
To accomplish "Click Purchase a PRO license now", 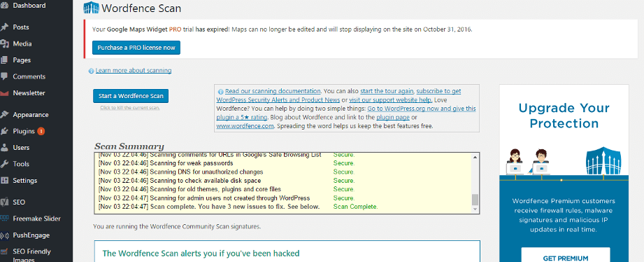I will click(x=136, y=48).
